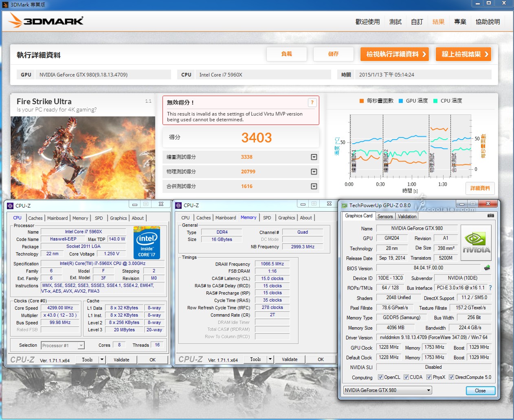Switch to the Validation tab in GPU-Z

[407, 217]
